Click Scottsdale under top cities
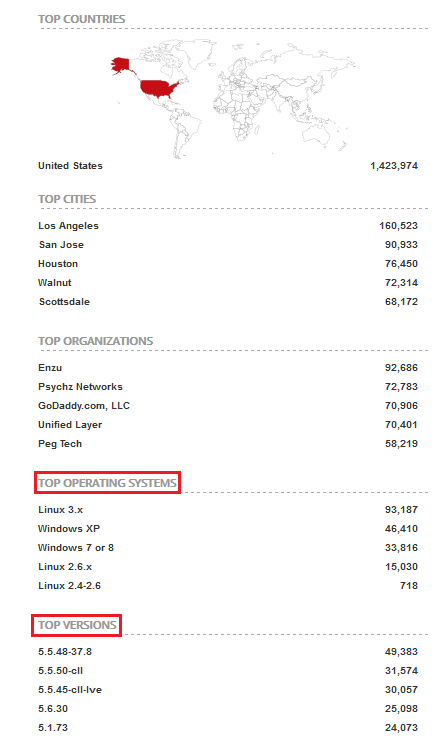439x745 pixels. point(64,302)
